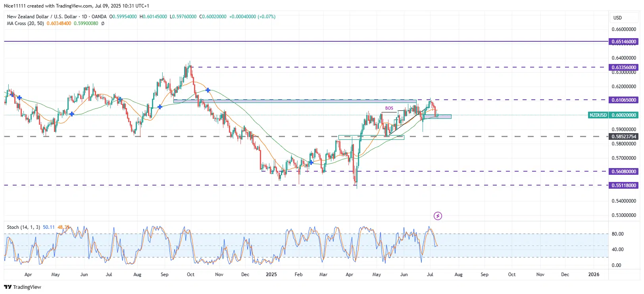Click the 0.65146000 purple price label

pos(623,41)
